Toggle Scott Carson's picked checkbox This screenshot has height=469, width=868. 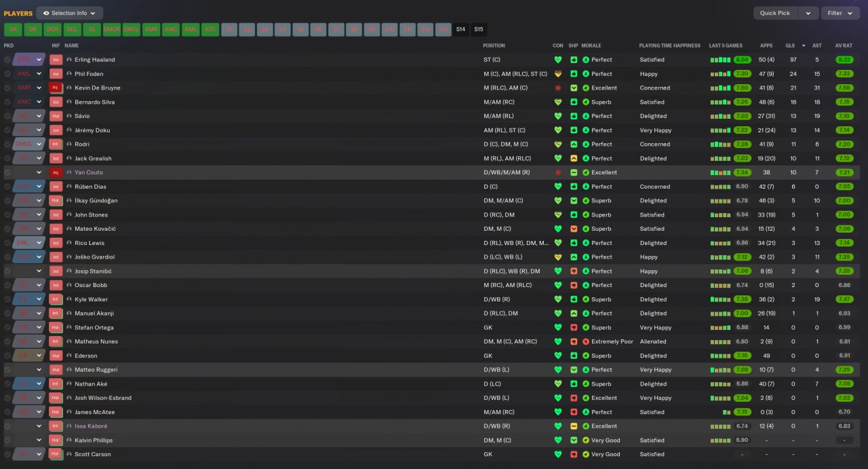point(7,454)
